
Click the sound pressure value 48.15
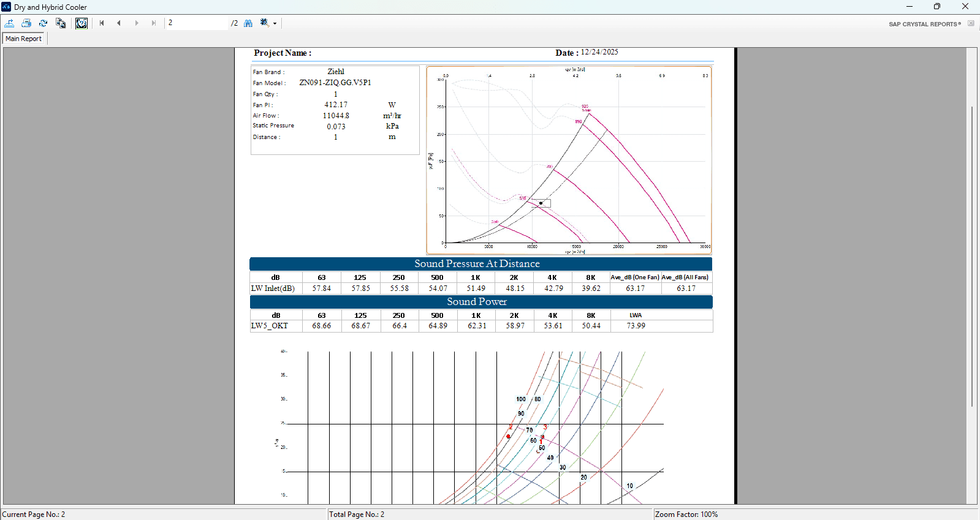tap(515, 288)
